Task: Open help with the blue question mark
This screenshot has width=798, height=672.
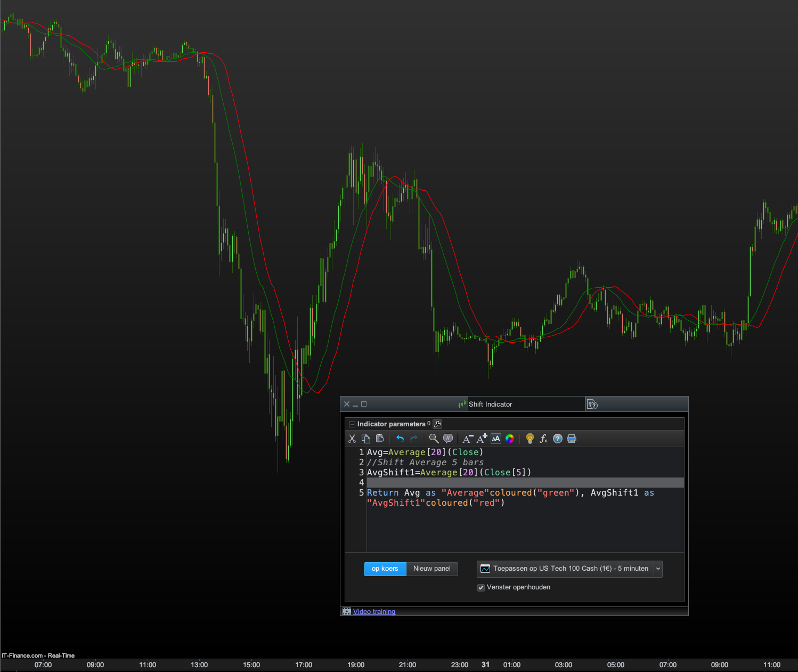Action: click(x=558, y=439)
